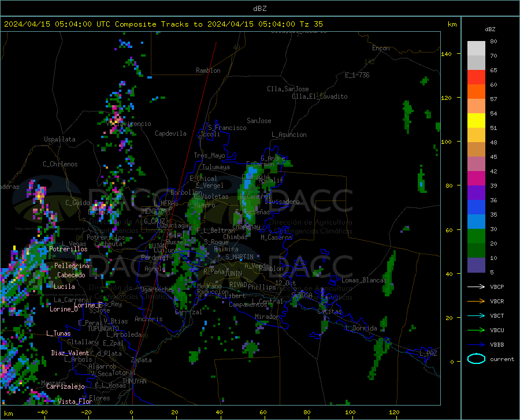Click the Cabecedo label

71,275
